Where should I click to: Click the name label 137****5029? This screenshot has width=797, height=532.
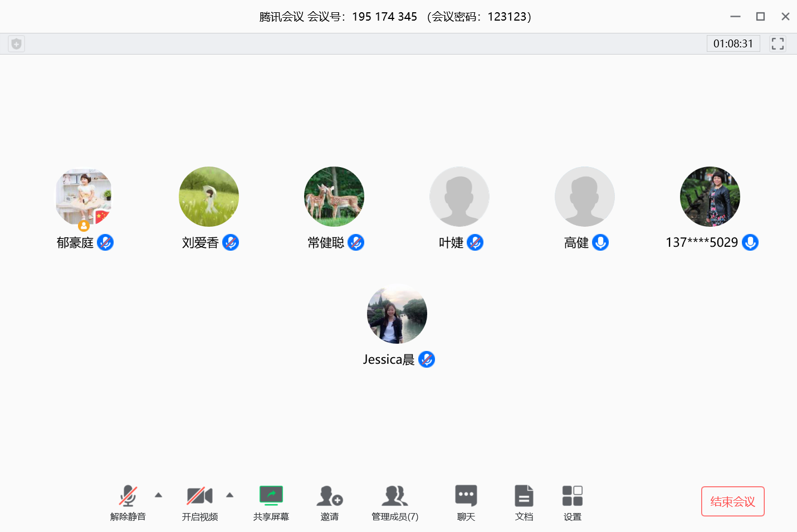click(x=702, y=243)
